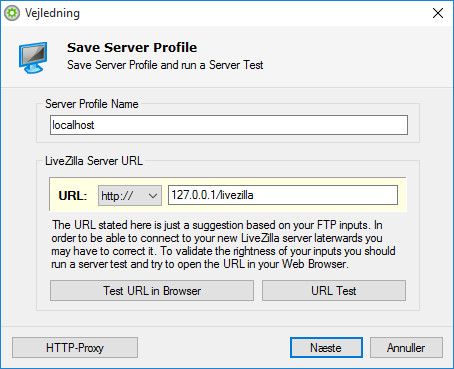Cancel the wizard with Annuller
454x369 pixels.
(406, 348)
